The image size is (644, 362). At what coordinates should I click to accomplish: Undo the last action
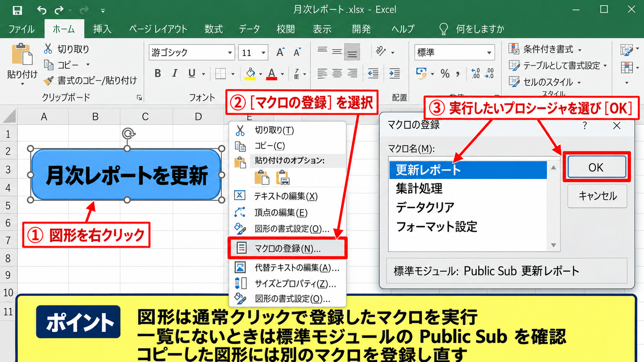pos(42,10)
